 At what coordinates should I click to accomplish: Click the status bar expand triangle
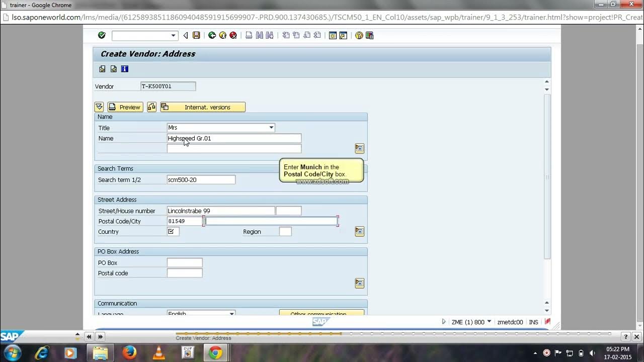pyautogui.click(x=444, y=322)
